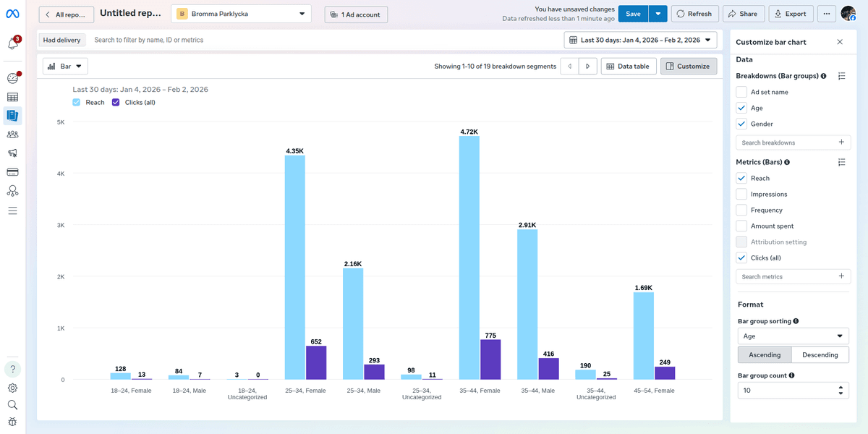868x434 pixels.
Task: Open the Audiences people icon in sidebar
Action: tap(13, 135)
